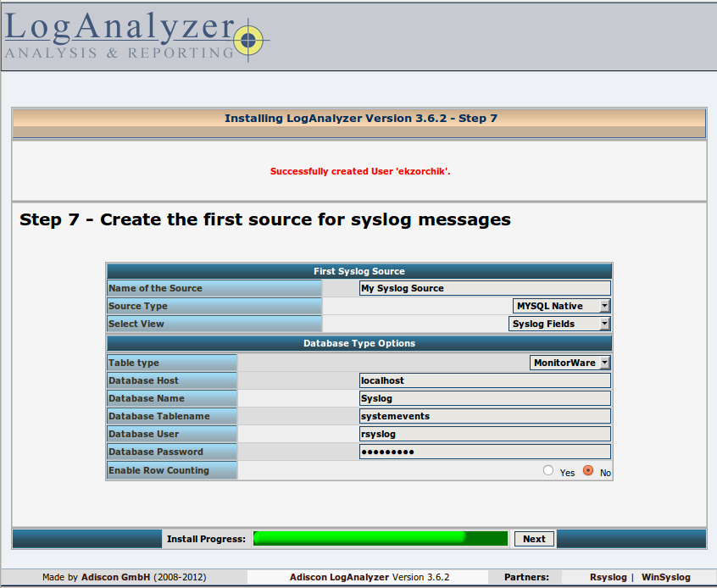Click the 'First Syslog Source' section header
This screenshot has width=717, height=588.
[x=359, y=271]
